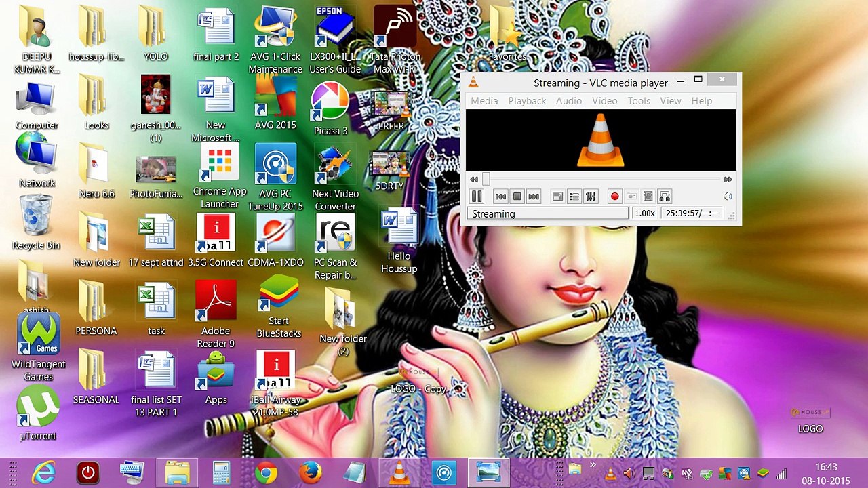Viewport: 868px width, 488px height.
Task: Select the Next Video Converter shortcut
Action: coord(335,178)
